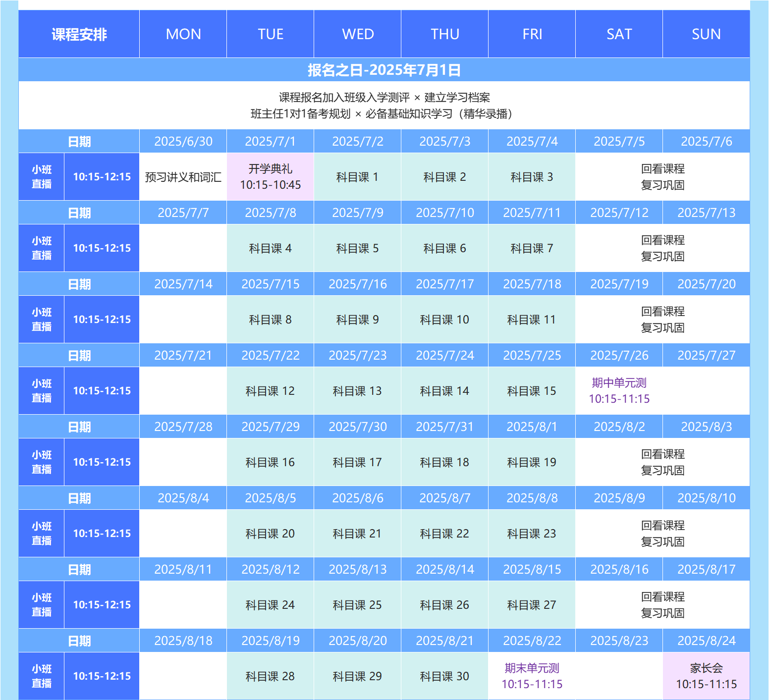769x700 pixels.
Task: Select the 预习讲义和词汇 cell
Action: [183, 177]
